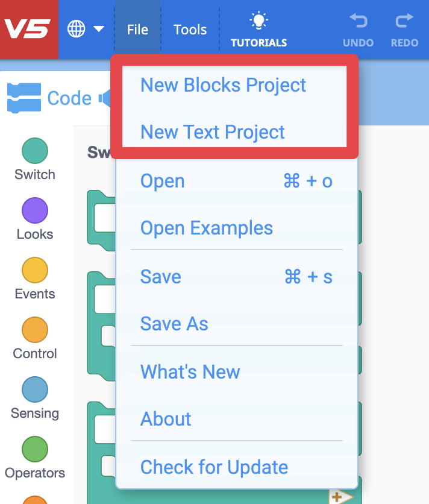Open the Tools menu
Viewport: 429px width, 504px height.
click(190, 28)
